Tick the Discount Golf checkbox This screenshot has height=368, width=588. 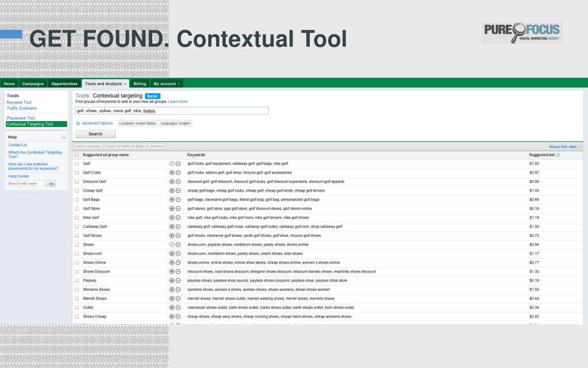77,182
